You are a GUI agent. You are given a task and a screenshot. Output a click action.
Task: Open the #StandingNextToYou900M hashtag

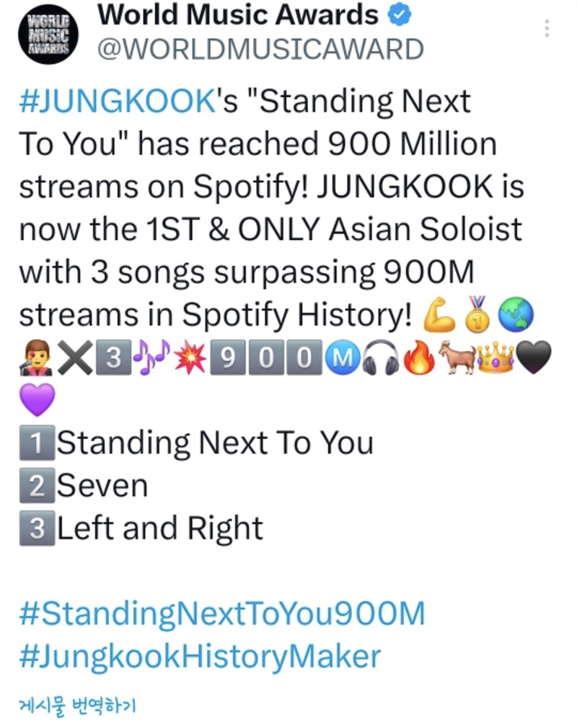pyautogui.click(x=222, y=613)
